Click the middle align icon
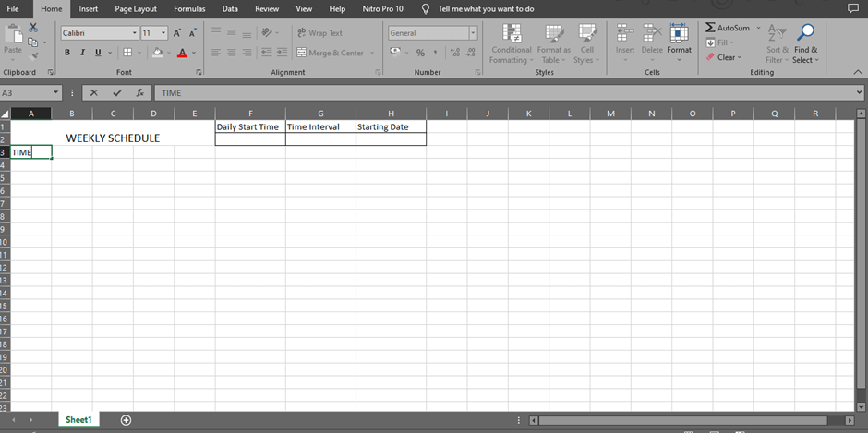The image size is (868, 433). (x=232, y=32)
